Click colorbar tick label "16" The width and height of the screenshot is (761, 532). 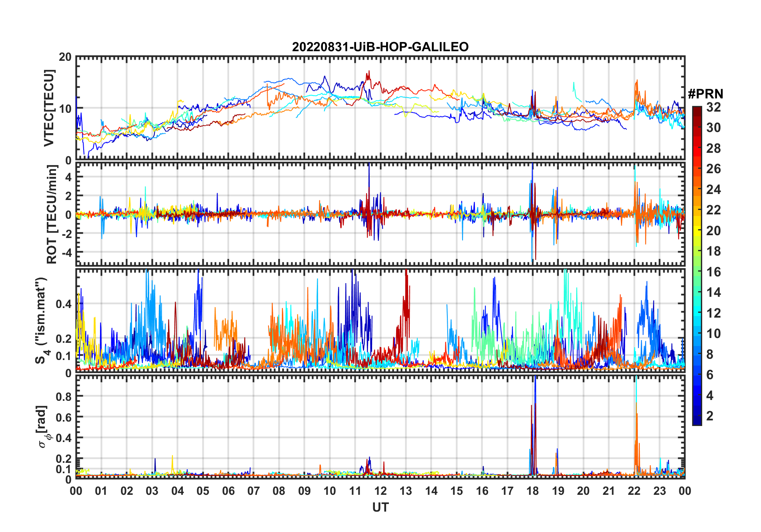point(713,272)
